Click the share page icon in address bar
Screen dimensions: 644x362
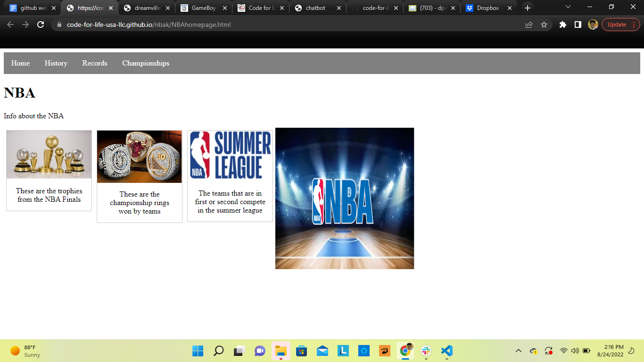coord(529,25)
